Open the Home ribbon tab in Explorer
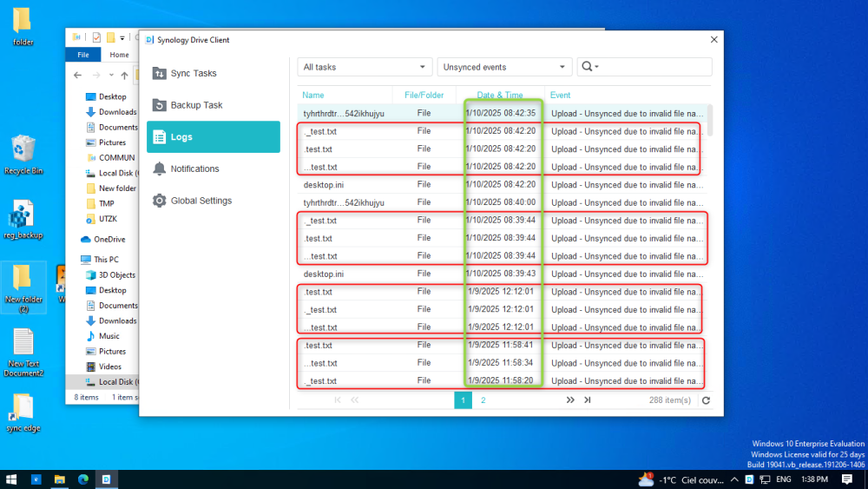The width and height of the screenshot is (868, 489). point(119,55)
